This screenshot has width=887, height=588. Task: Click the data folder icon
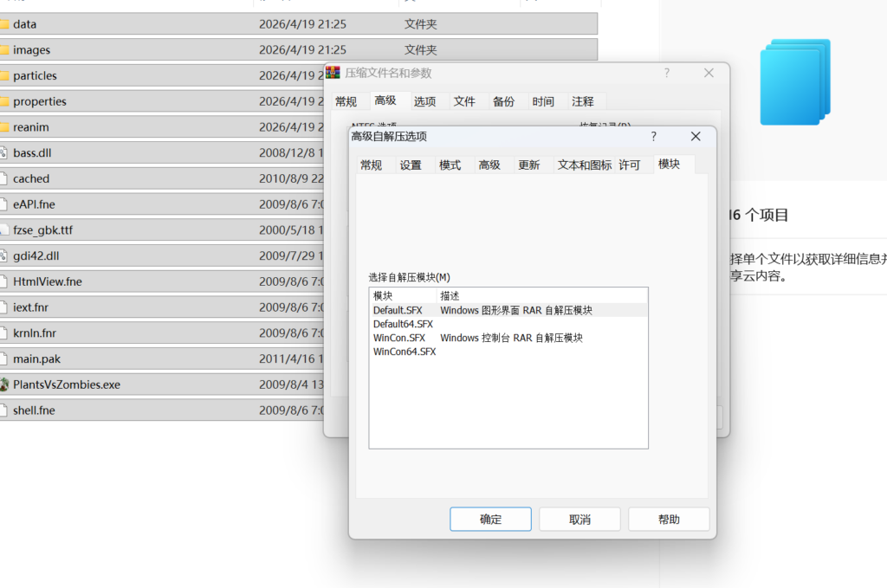tap(3, 24)
